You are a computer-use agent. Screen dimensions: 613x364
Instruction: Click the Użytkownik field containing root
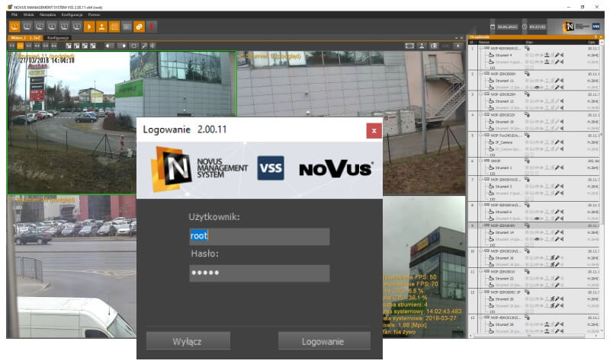tap(259, 236)
